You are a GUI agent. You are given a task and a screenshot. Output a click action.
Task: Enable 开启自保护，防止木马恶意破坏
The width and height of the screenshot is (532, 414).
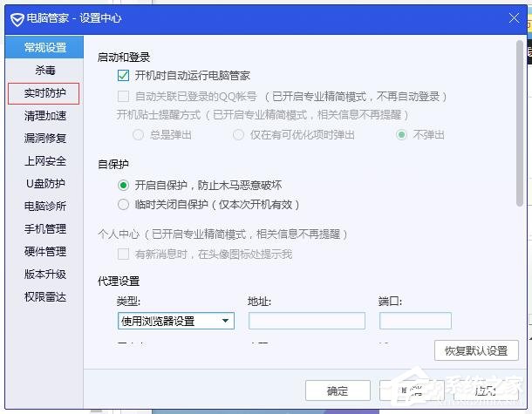(123, 185)
